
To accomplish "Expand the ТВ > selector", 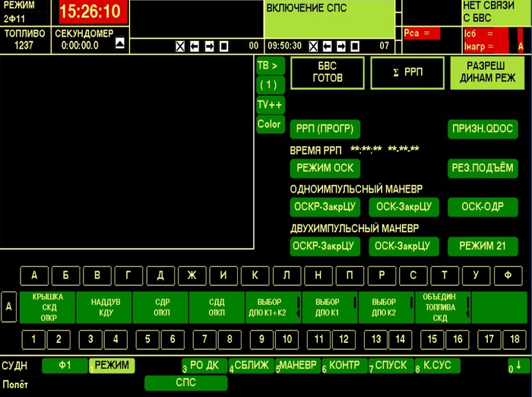I will (x=270, y=66).
